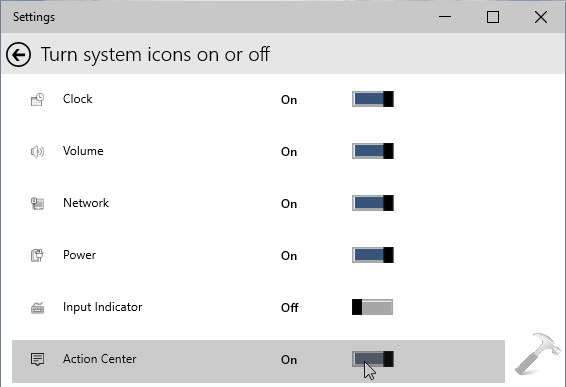Turn off the Power toggle
This screenshot has width=566, height=387.
pos(373,255)
